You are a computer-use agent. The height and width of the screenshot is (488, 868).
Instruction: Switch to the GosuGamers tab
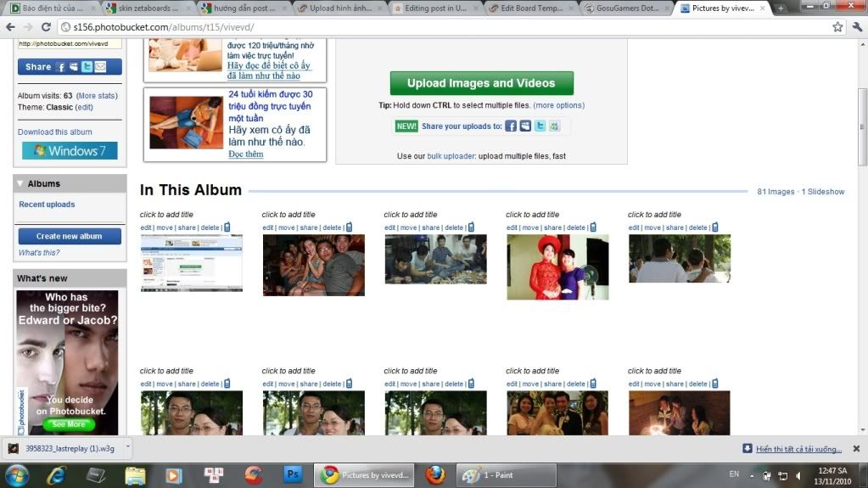tap(628, 8)
